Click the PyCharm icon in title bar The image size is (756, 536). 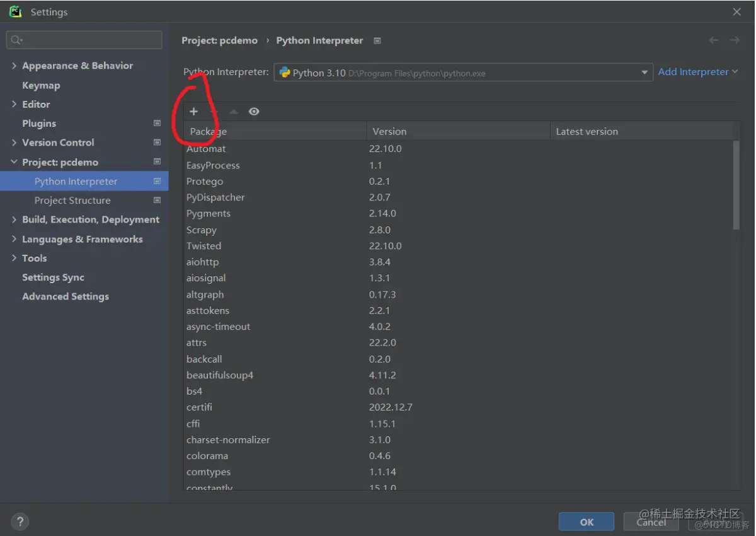click(16, 11)
